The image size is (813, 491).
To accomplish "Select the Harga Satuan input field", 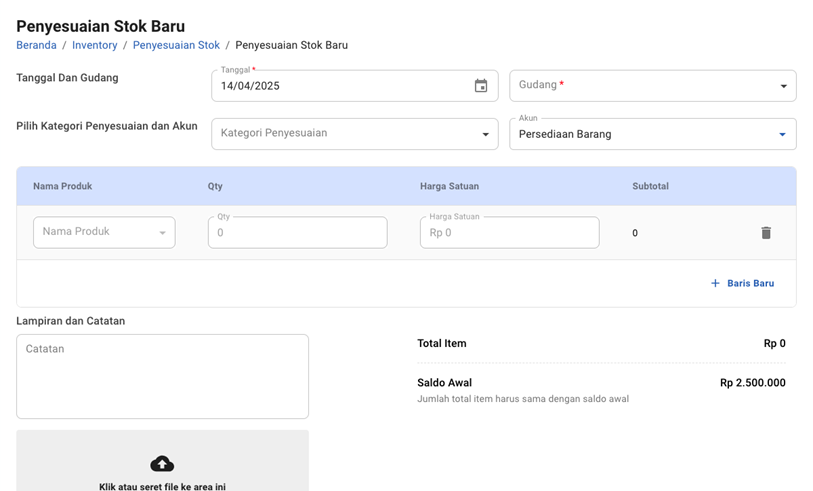I will pyautogui.click(x=509, y=233).
